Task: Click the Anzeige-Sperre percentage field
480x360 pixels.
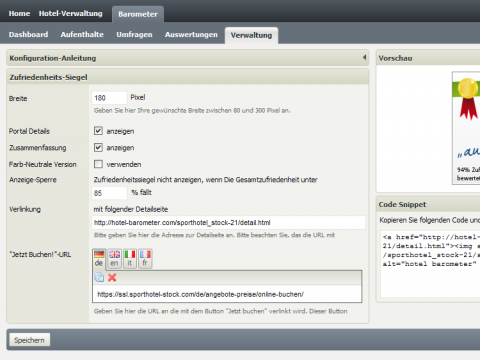Action: pyautogui.click(x=109, y=193)
